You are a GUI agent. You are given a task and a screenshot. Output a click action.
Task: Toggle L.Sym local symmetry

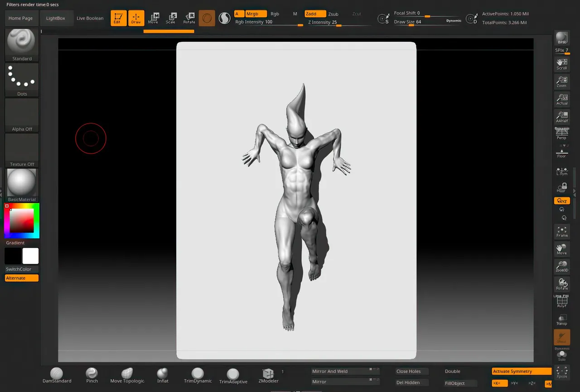(x=562, y=171)
